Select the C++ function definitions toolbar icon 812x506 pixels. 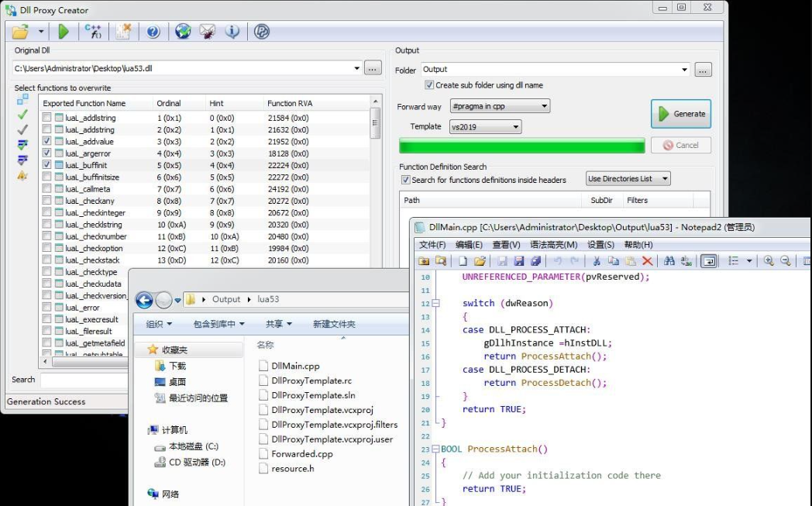pos(93,32)
